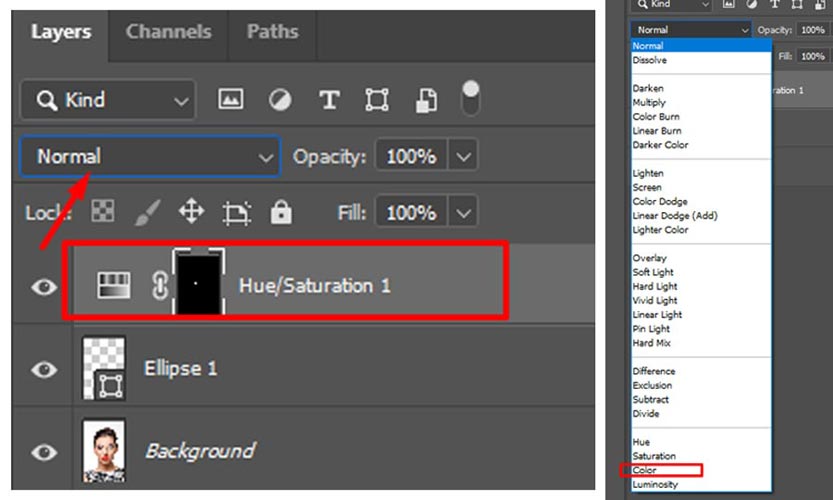Filter for shape layers icon

[x=377, y=100]
